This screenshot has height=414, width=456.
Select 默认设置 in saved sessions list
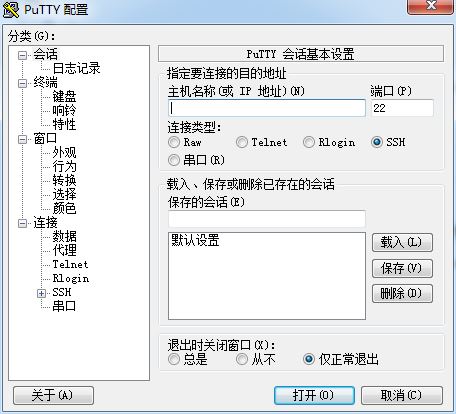195,240
